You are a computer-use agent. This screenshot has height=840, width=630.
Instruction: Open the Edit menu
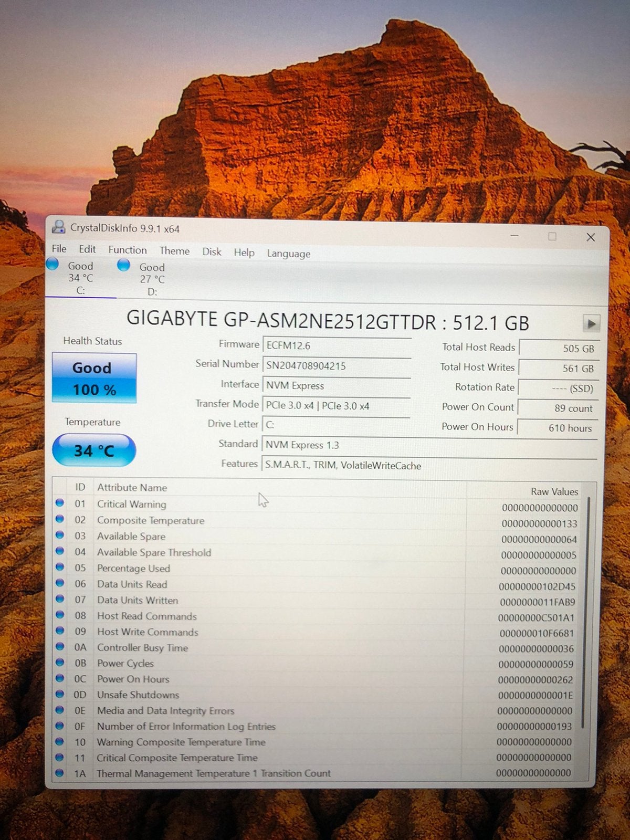(87, 249)
